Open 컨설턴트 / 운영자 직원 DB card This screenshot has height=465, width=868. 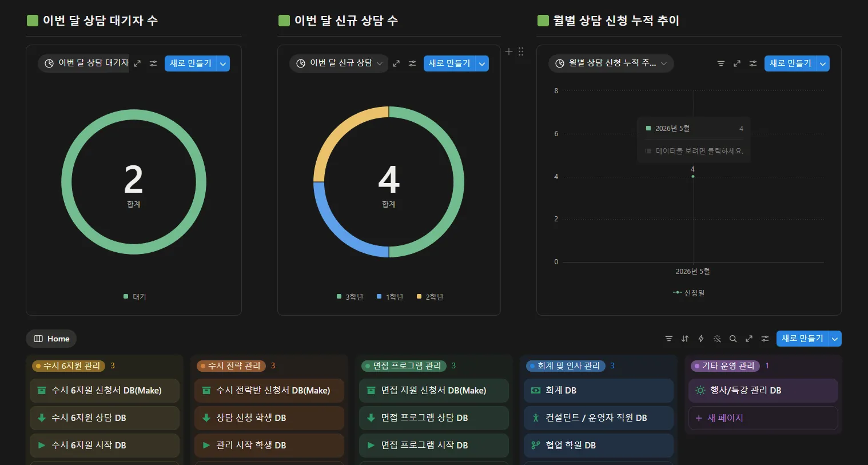599,418
